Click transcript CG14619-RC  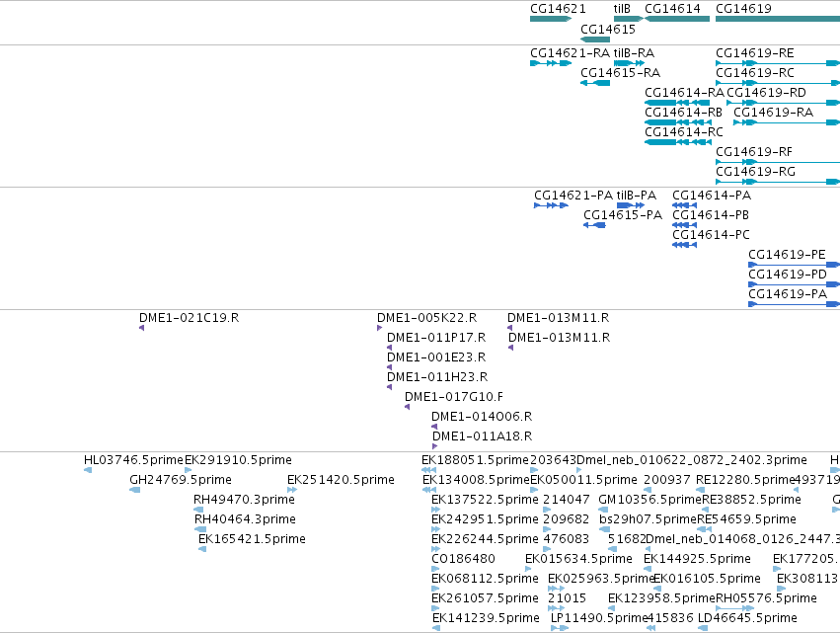pyautogui.click(x=778, y=83)
